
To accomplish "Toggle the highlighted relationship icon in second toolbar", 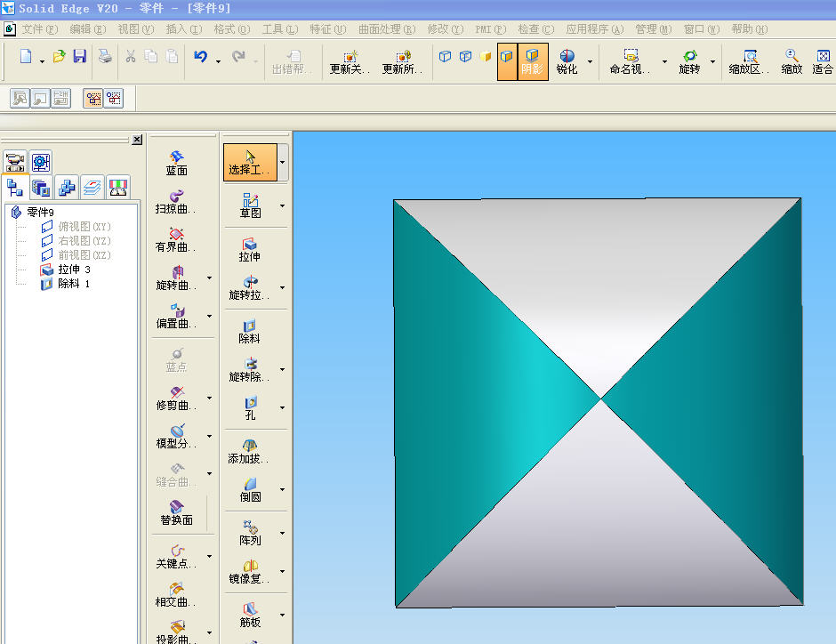I will tap(93, 98).
